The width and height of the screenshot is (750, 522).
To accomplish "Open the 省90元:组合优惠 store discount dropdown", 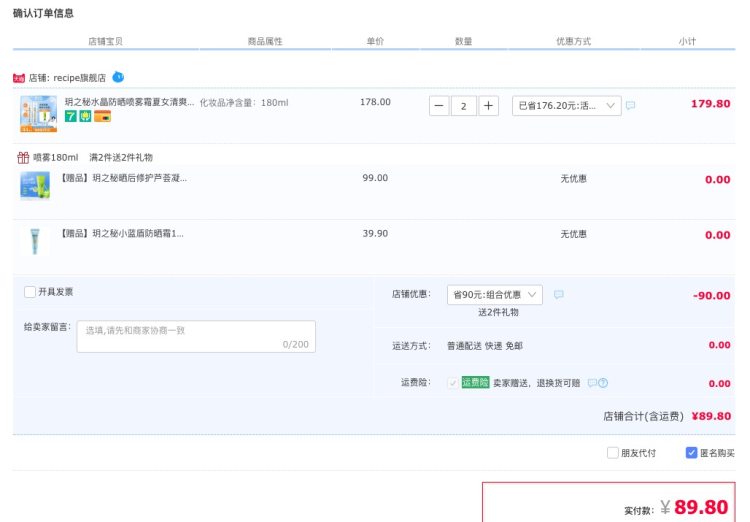I will [495, 295].
